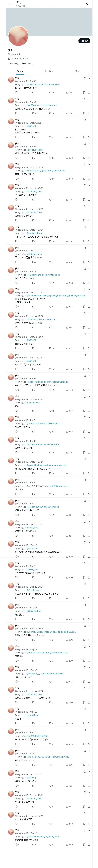Bookmark the post replying to @8192no1
Viewport: 98px width, 868px height.
(84, 113)
